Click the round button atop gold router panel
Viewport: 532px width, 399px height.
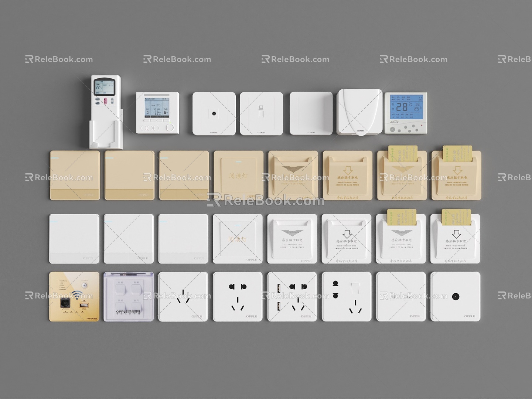85,286
